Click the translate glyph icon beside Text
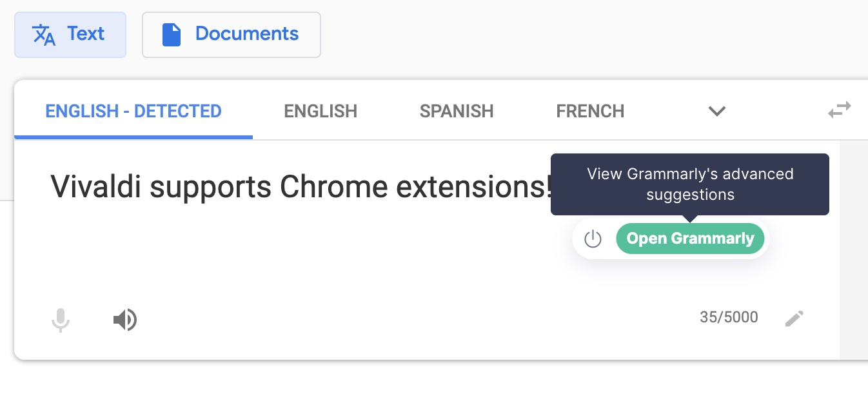Screen dimensions: 868x401 click(44, 35)
